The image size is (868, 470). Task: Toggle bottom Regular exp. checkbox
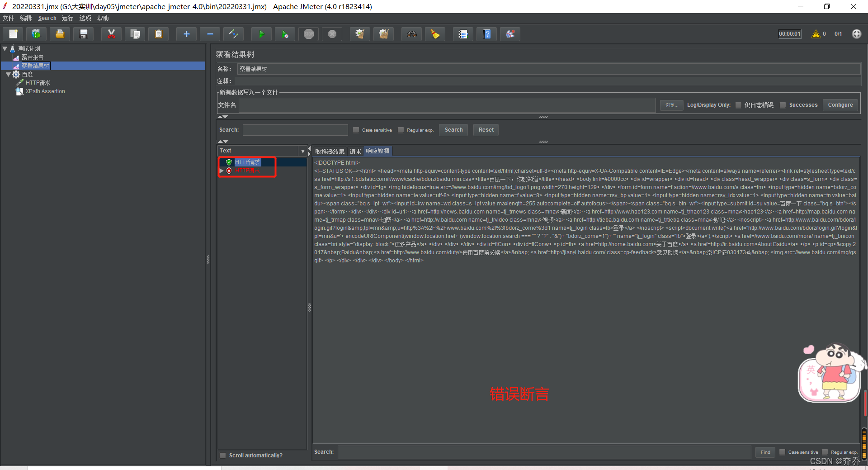click(825, 452)
